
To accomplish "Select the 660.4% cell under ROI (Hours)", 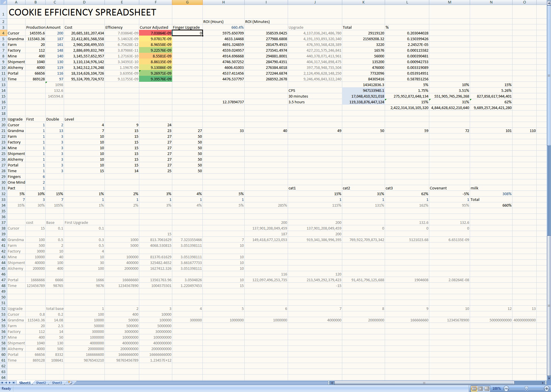I will coord(223,27).
